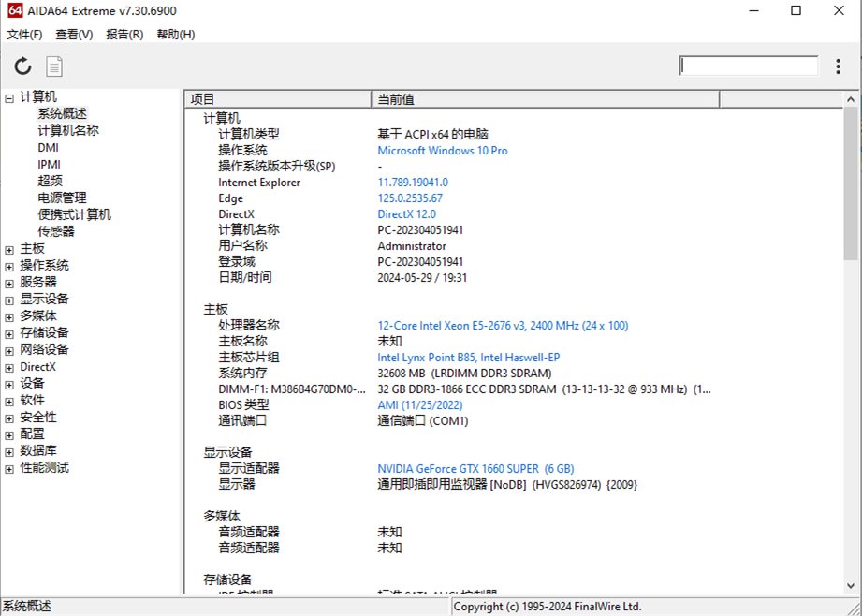Open the 报告(R) menu
This screenshot has width=862, height=616.
(x=124, y=35)
